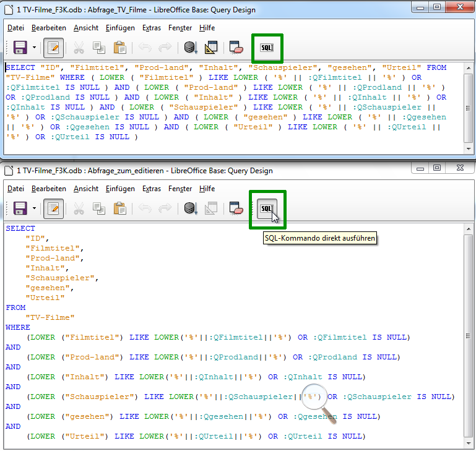Click greyed design view icon in Abfrage_zum_editieren window
The width and height of the screenshot is (476, 451).
pos(211,208)
